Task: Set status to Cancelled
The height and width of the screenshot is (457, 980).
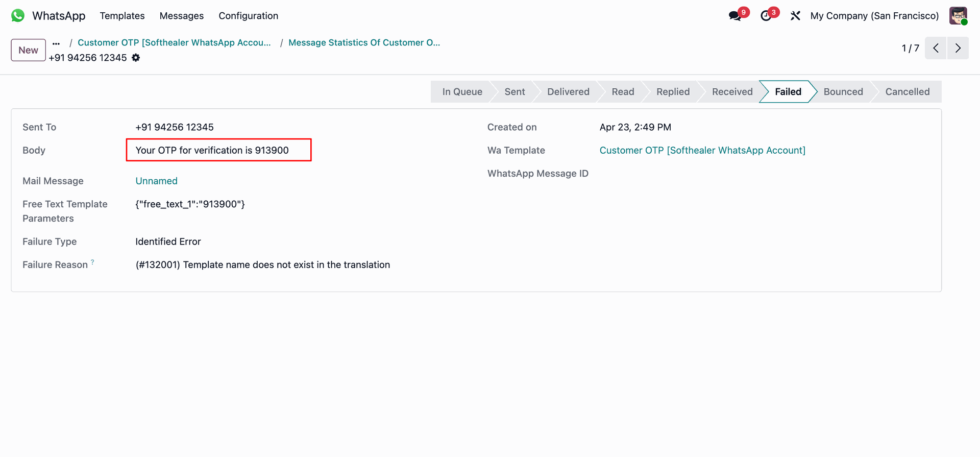Action: pos(908,92)
